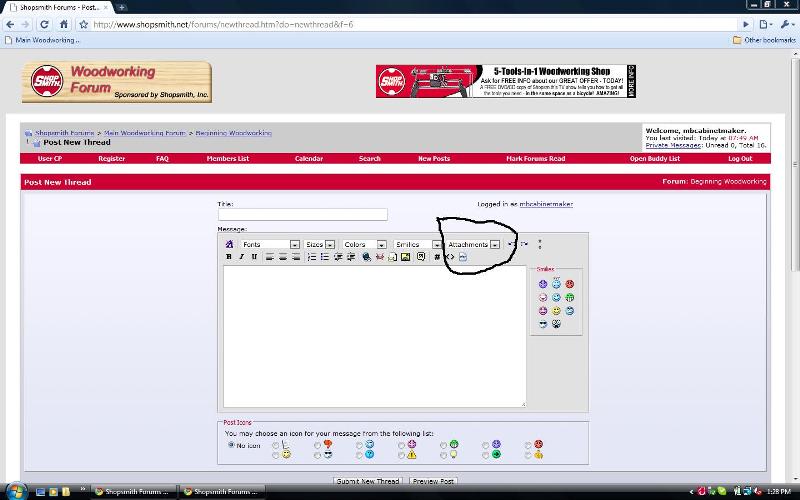The width and height of the screenshot is (800, 500).
Task: Open the Fonts dropdown
Action: tap(270, 244)
